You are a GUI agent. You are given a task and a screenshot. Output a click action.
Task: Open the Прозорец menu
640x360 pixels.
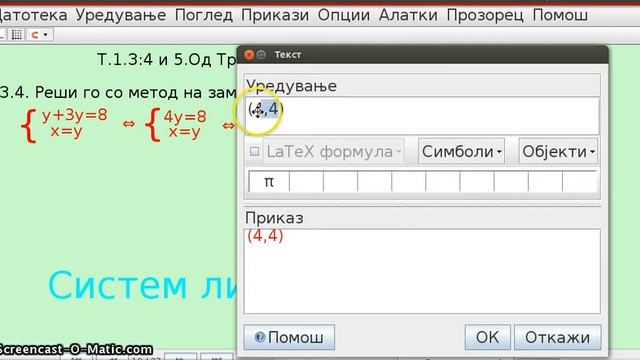click(485, 15)
